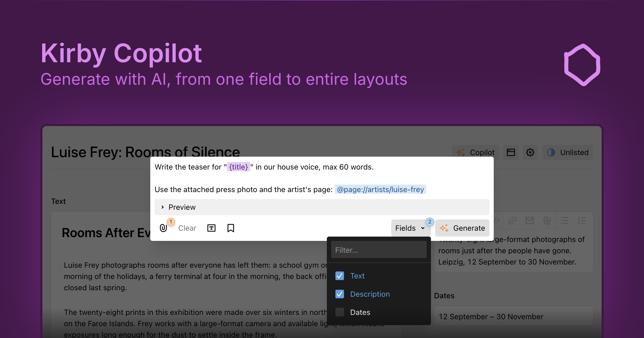
Task: Click the Generate button
Action: (x=462, y=228)
